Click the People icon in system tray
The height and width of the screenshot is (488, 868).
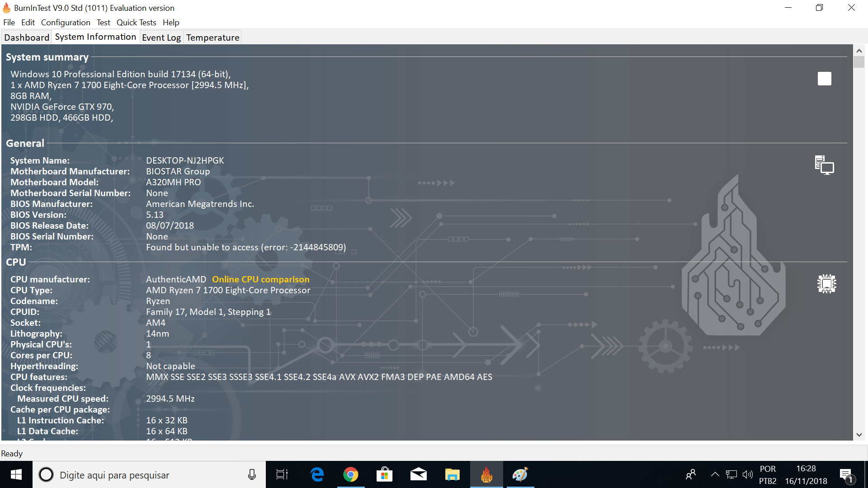tap(691, 474)
